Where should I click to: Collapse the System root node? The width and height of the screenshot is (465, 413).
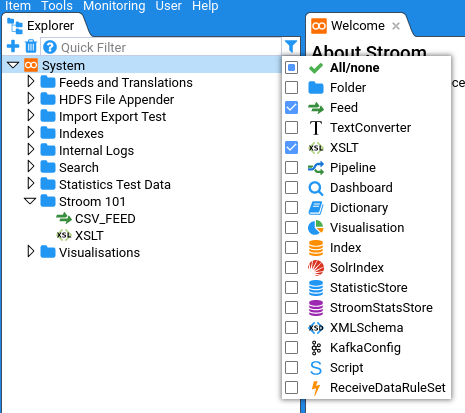[13, 65]
